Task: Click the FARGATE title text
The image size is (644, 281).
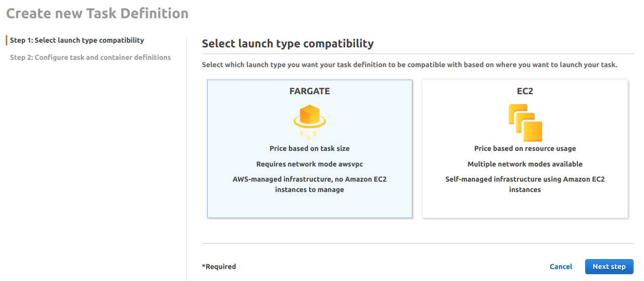Action: click(x=310, y=91)
